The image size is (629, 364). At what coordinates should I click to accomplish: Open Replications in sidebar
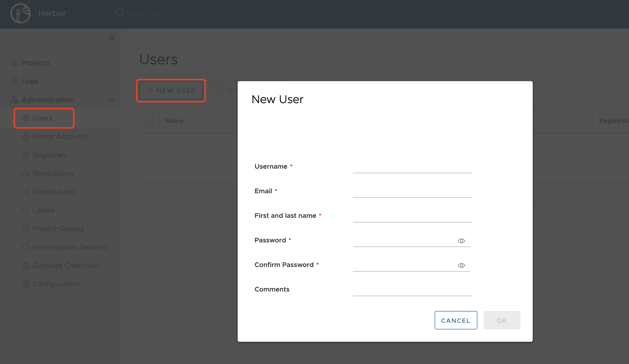[53, 174]
